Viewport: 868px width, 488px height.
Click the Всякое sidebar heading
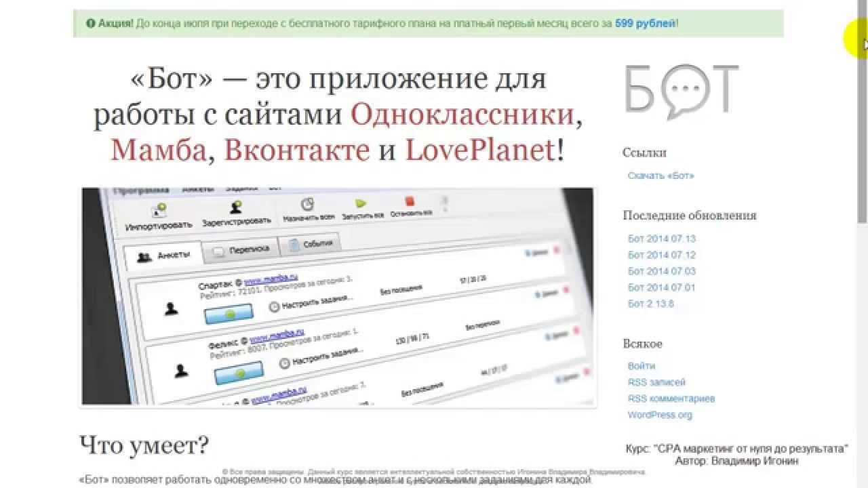tap(642, 344)
